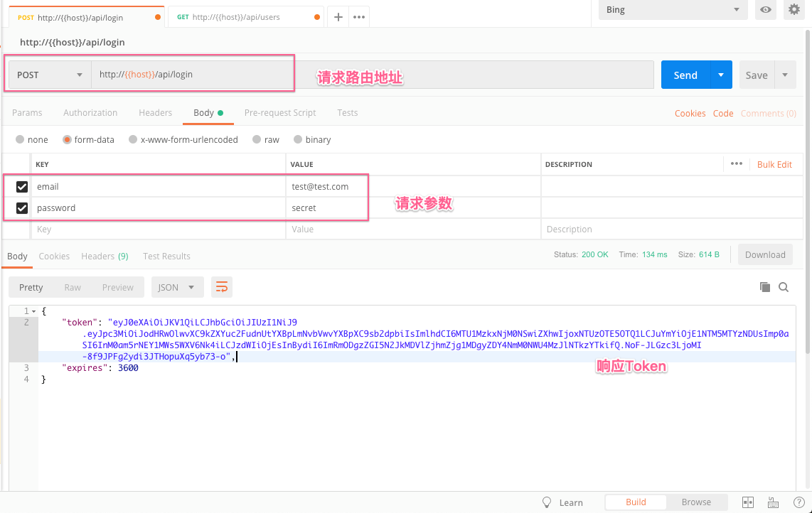Open the Tests tab
Screen dimensions: 812x513
coord(348,112)
